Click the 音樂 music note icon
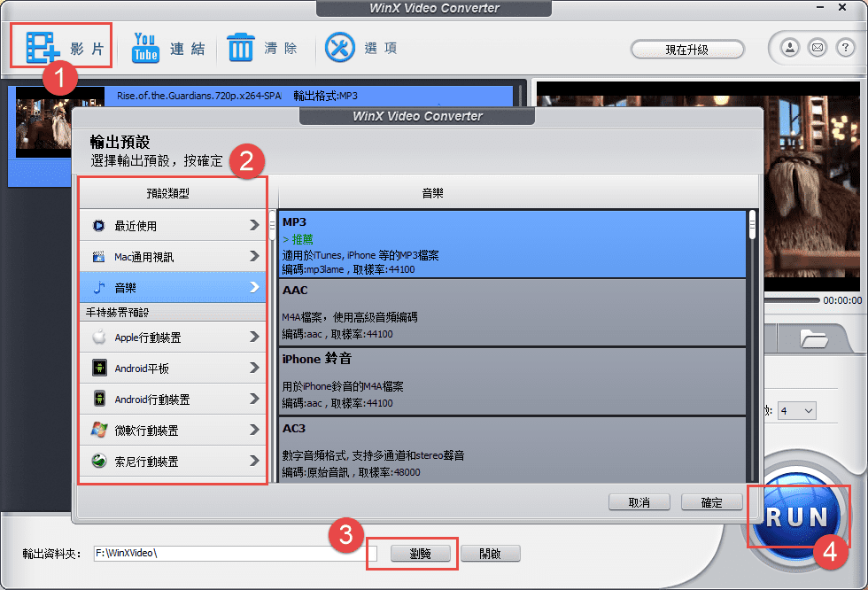868x590 pixels. 98,287
